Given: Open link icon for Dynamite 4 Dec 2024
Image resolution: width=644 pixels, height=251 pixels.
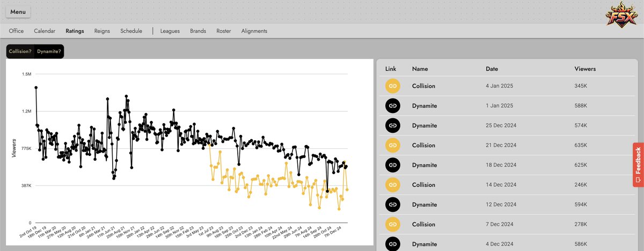Looking at the screenshot, I should coord(392,243).
